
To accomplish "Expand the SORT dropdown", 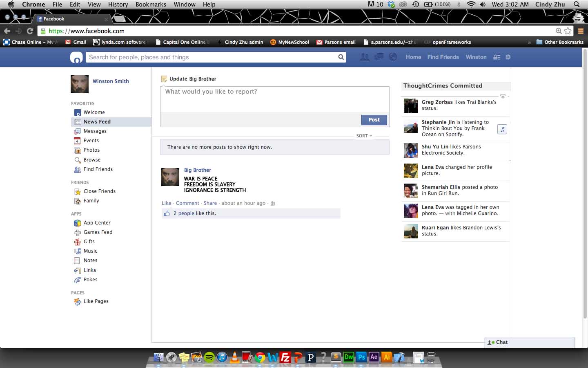I will [x=364, y=136].
